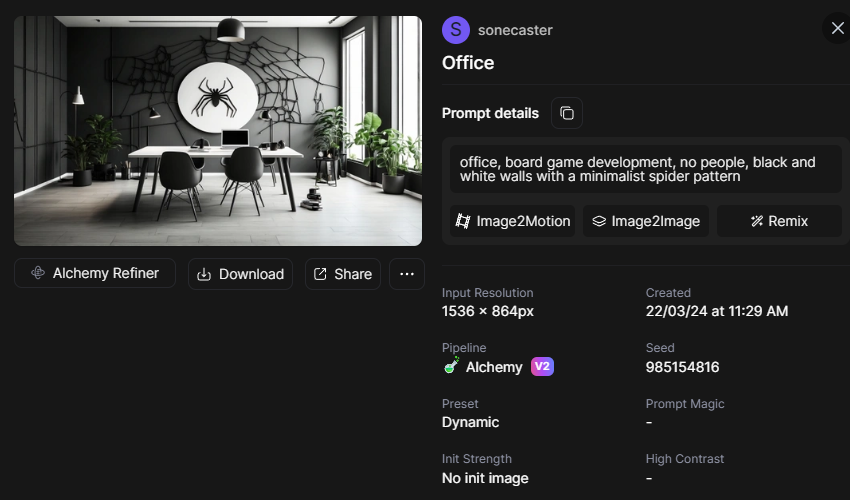The height and width of the screenshot is (500, 850).
Task: Click the Alchemy Refiner button
Action: click(95, 273)
